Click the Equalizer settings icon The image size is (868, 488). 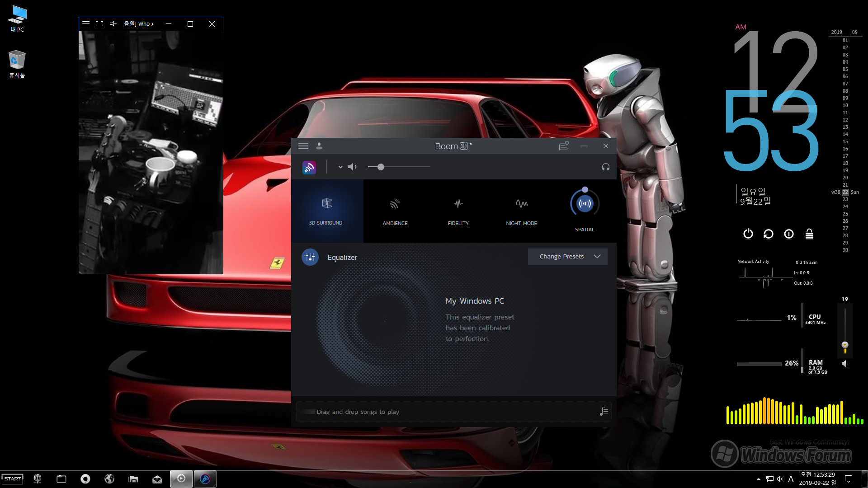[310, 256]
